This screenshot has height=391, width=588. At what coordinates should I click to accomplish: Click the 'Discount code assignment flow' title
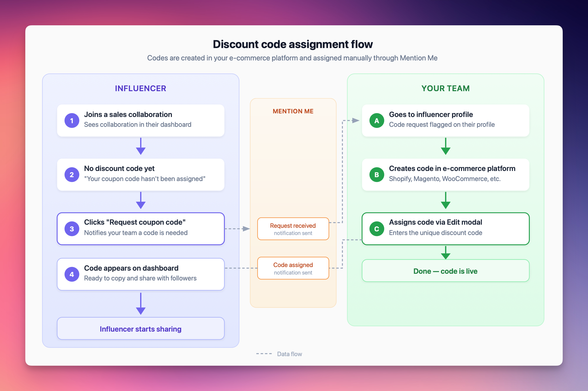point(293,44)
